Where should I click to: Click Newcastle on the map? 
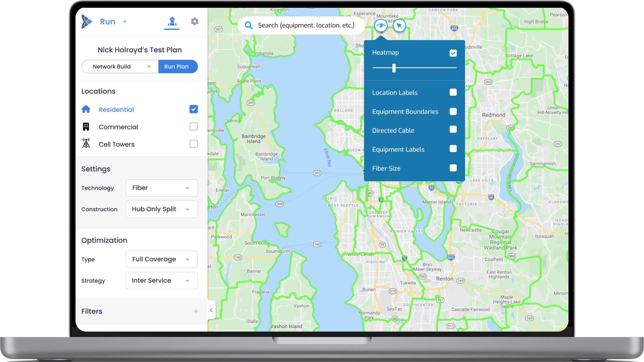click(471, 230)
